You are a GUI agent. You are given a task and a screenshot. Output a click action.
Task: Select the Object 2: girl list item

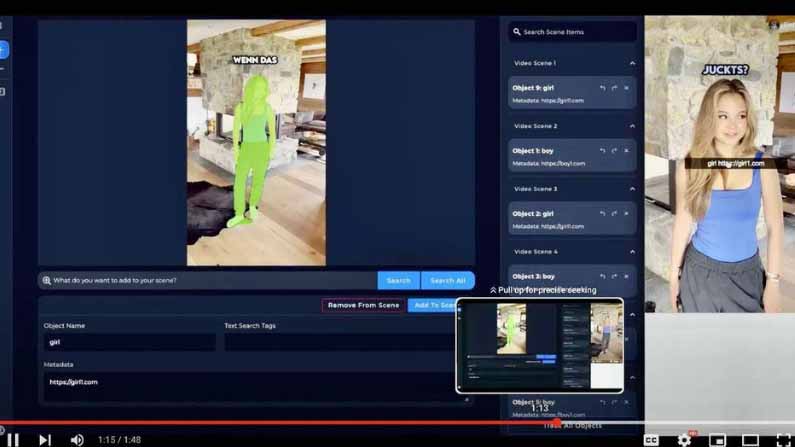point(572,219)
